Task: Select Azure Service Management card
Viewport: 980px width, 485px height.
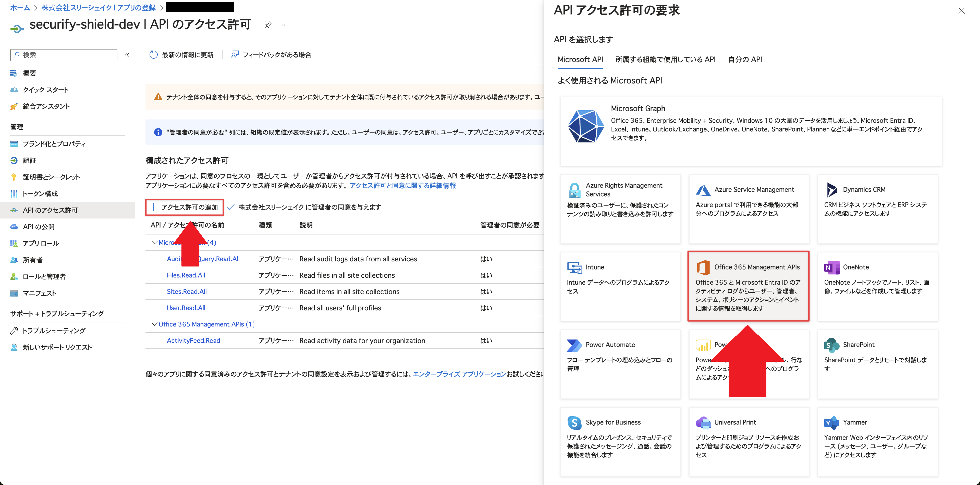Action: 749,209
